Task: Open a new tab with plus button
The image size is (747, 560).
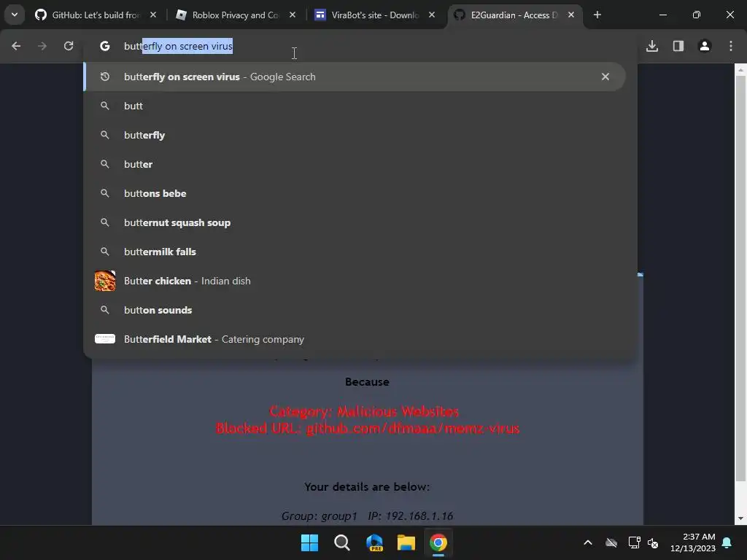Action: click(x=597, y=15)
